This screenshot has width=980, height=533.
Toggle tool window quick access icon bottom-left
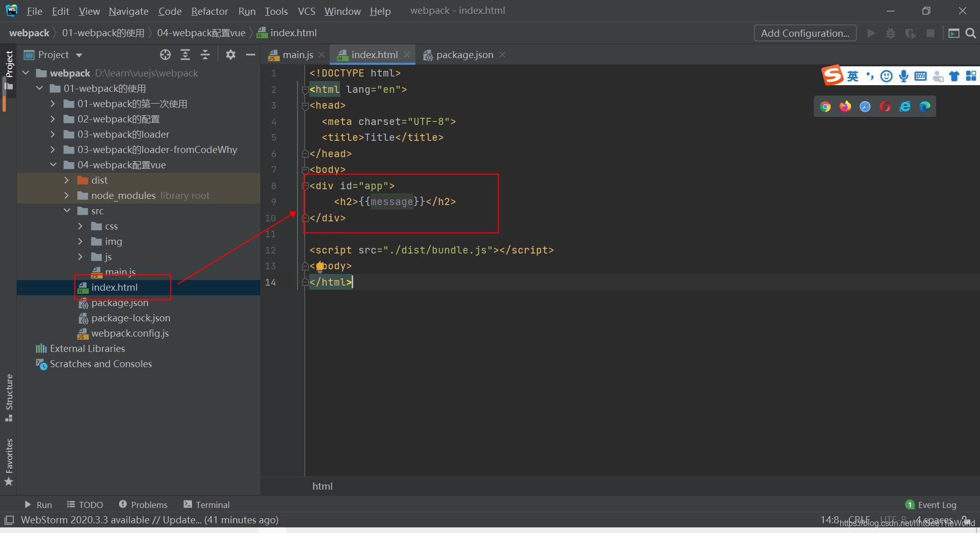9,520
